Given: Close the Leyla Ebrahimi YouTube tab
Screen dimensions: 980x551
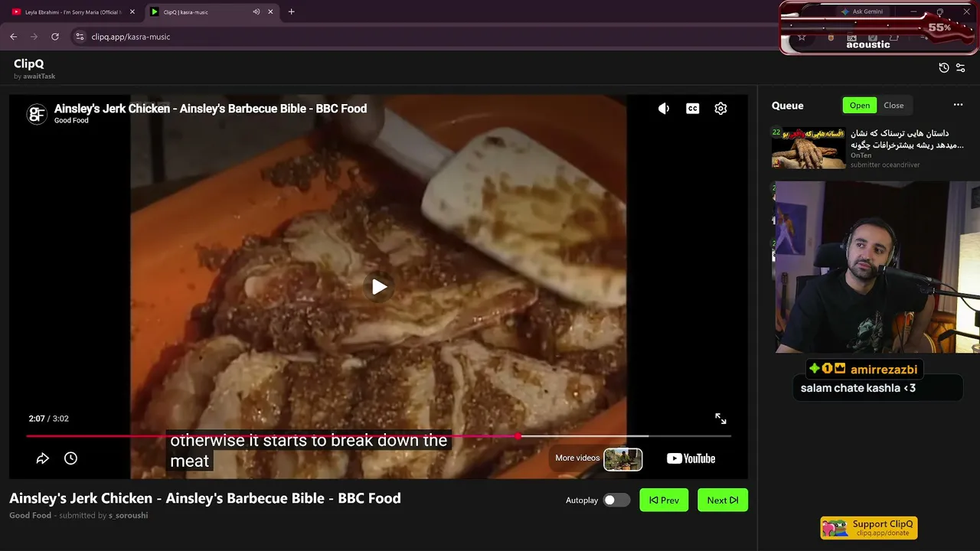Looking at the screenshot, I should 132,12.
